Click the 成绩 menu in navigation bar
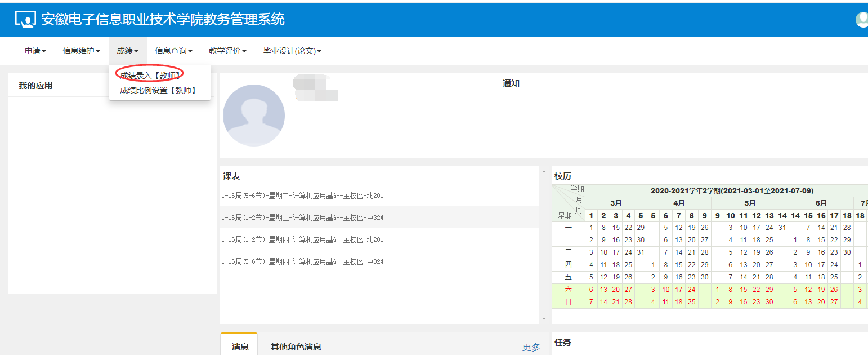This screenshot has width=868, height=355. (x=127, y=51)
